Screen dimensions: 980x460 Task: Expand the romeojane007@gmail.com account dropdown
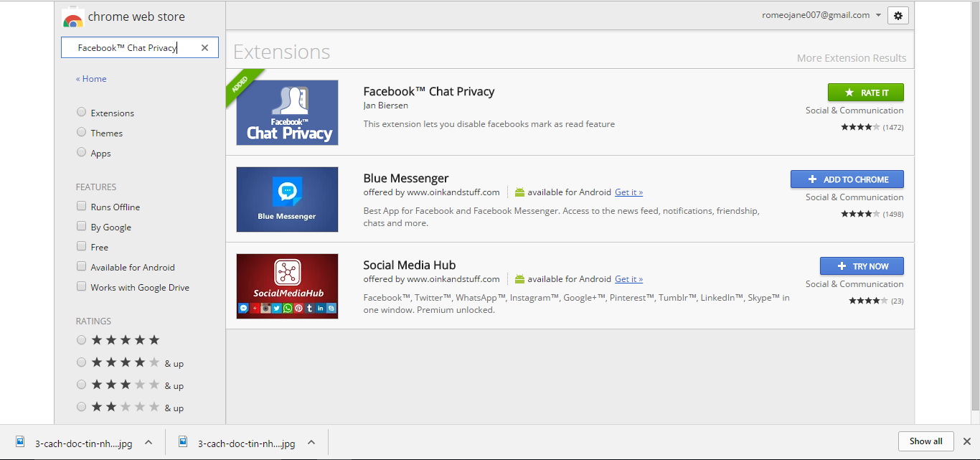click(878, 15)
